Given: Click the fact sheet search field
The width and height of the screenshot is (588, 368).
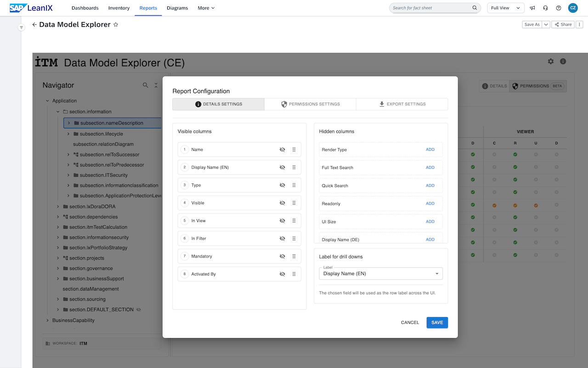Looking at the screenshot, I should [x=435, y=8].
